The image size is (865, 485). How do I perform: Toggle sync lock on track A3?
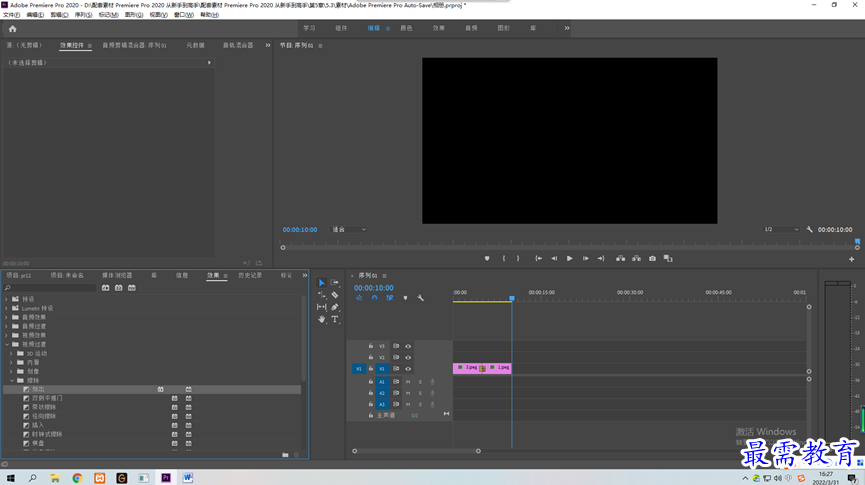(x=396, y=404)
